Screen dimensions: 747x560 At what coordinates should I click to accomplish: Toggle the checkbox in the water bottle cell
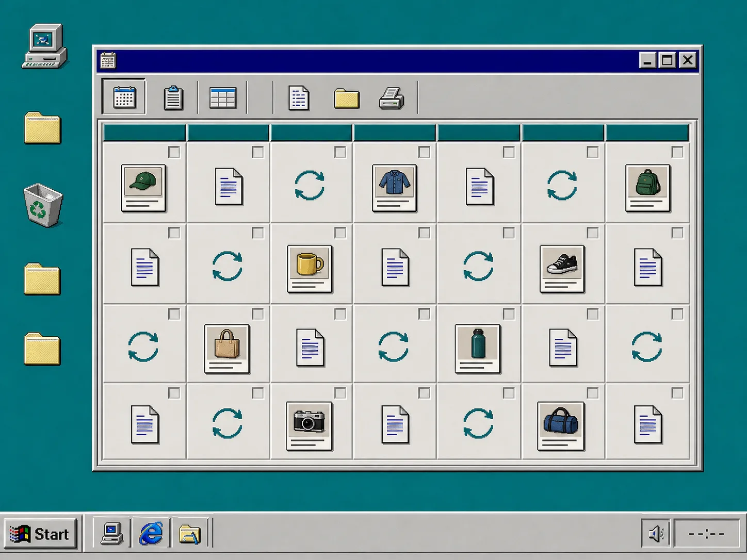point(509,314)
